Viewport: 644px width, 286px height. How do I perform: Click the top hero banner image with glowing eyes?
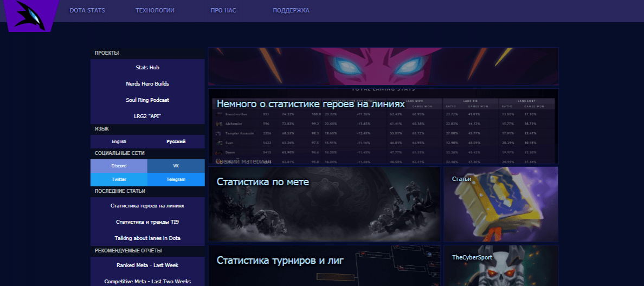(x=383, y=66)
